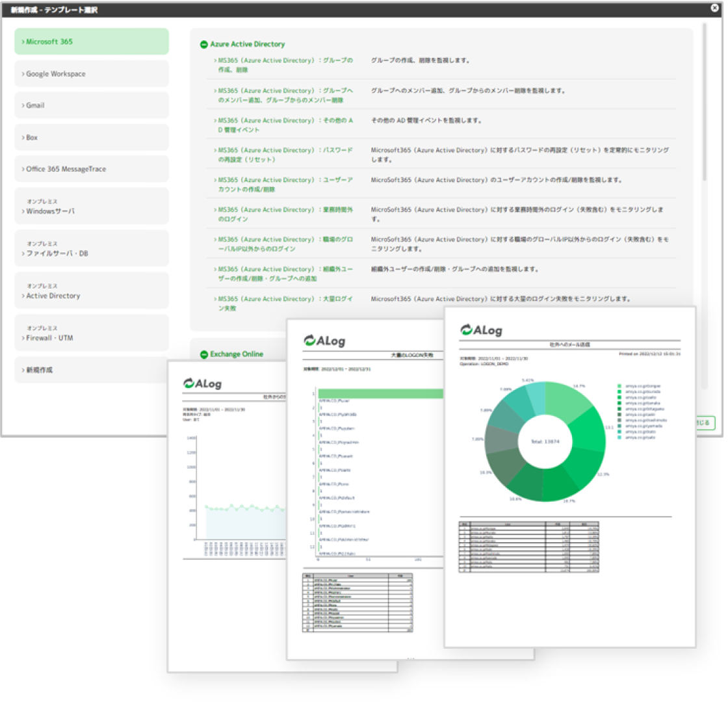Click the template list vertical scrollbar

click(705, 102)
